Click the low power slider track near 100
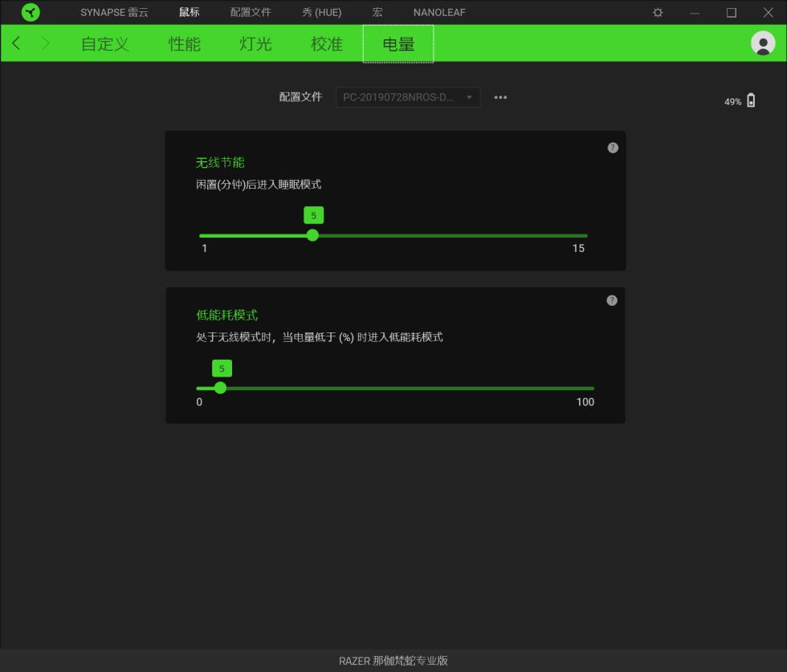 (x=585, y=388)
